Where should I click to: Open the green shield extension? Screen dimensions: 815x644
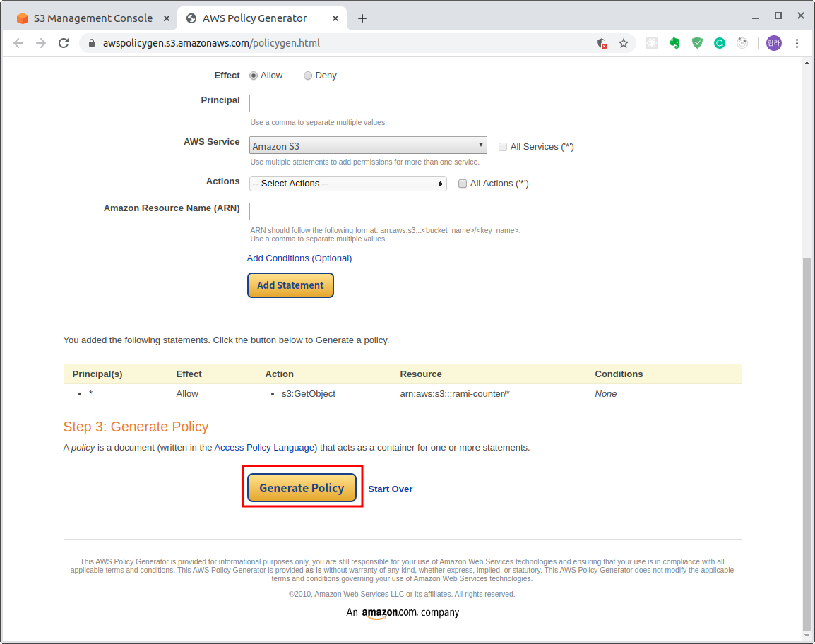[697, 43]
